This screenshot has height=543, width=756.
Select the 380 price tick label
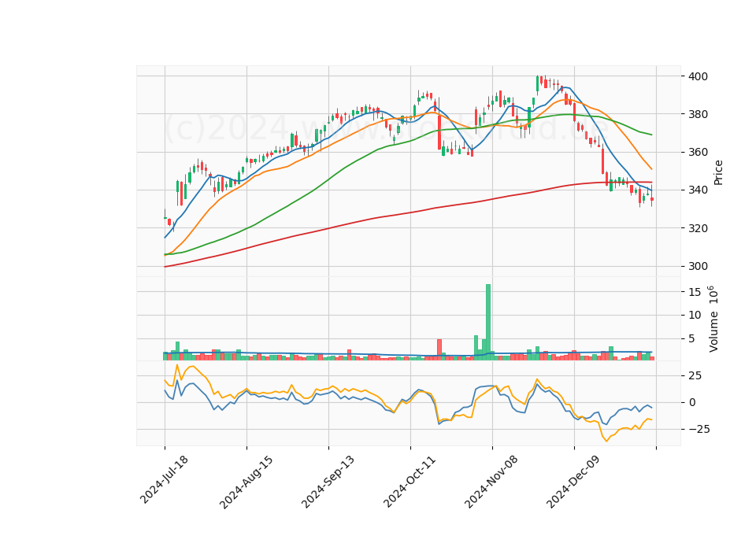[699, 115]
